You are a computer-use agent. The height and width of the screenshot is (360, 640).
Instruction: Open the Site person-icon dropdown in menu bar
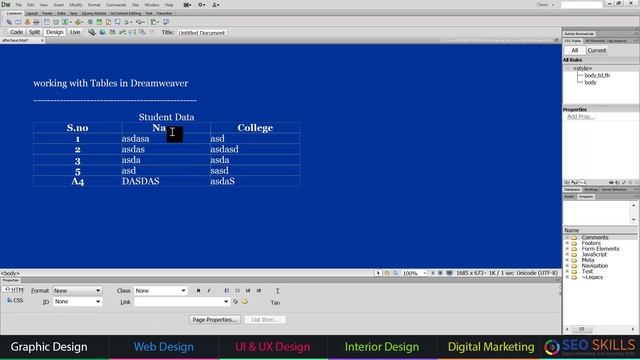(216, 5)
